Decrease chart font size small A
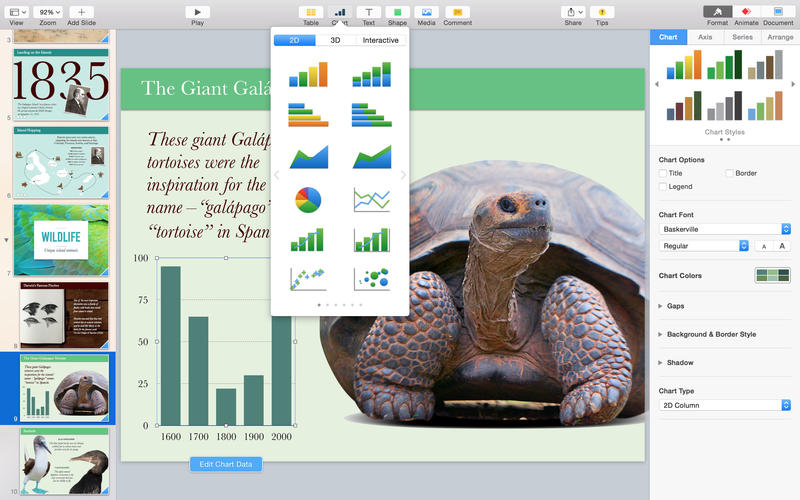 764,246
